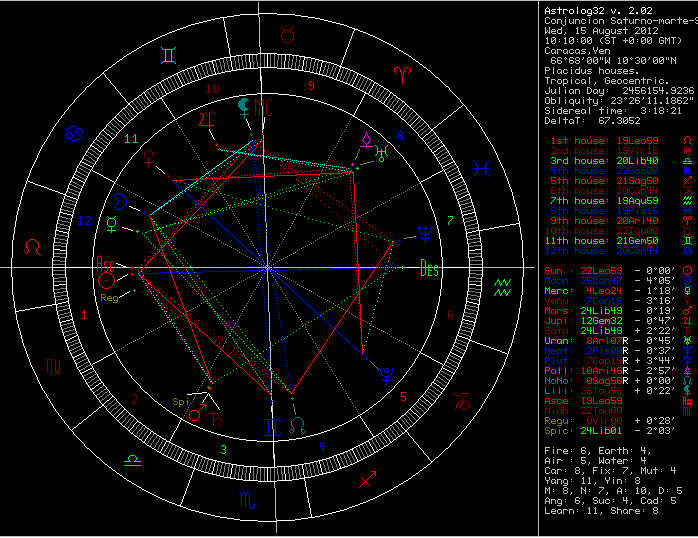Click the Scorpio glyph in the zodiac ring
The height and width of the screenshot is (538, 698).
(x=248, y=501)
